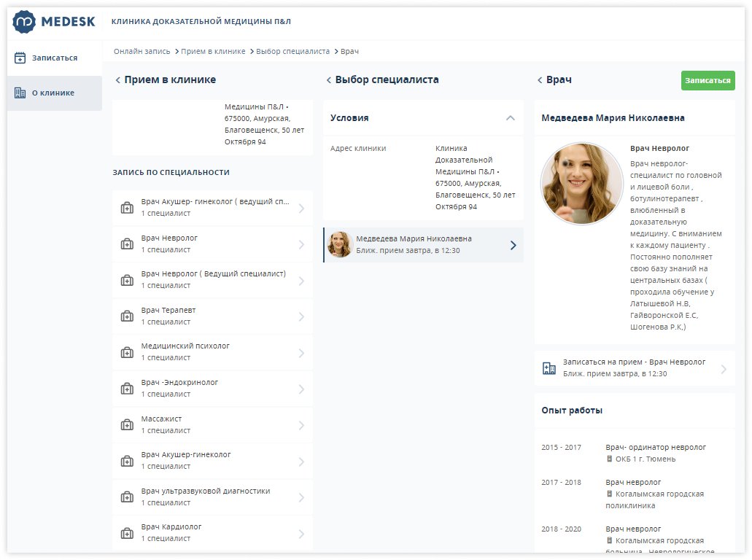This screenshot has width=752, height=560.
Task: Select the calendar icon beside "Записаться" sidebar item
Action: tap(20, 56)
